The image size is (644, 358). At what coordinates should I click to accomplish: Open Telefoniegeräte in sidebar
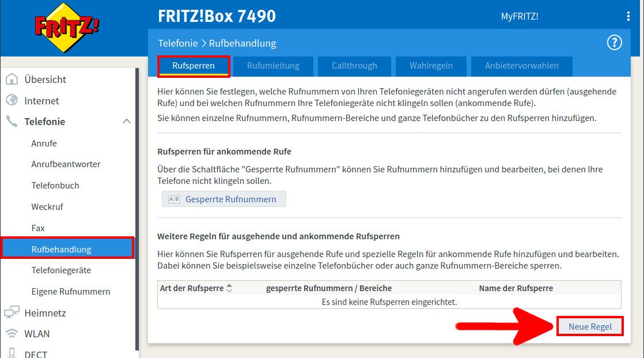click(x=61, y=270)
